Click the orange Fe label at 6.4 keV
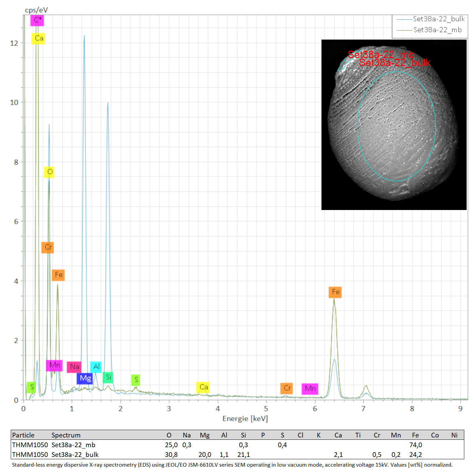Image resolution: width=476 pixels, height=472 pixels. (335, 292)
